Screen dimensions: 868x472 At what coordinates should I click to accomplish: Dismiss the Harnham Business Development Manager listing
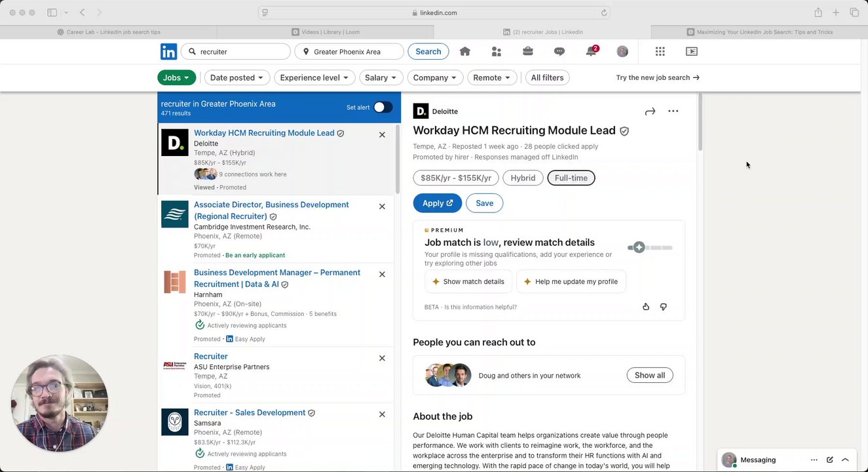click(382, 274)
